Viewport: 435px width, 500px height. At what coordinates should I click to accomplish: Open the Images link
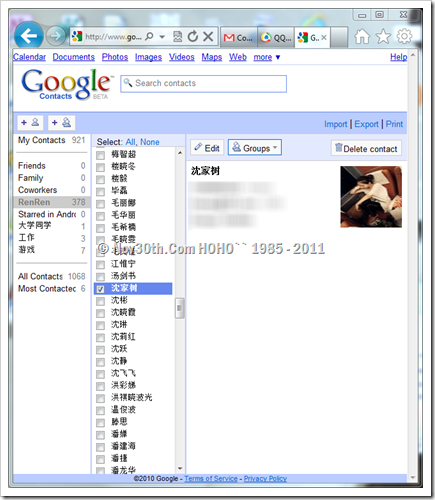(148, 57)
